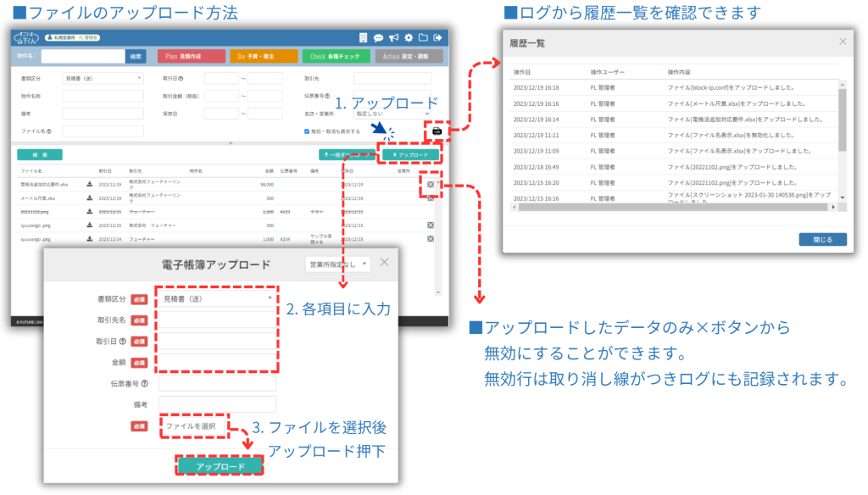Open the 支店・営業所 dropdown showing 指定しない
The image size is (868, 495).
pos(392,114)
